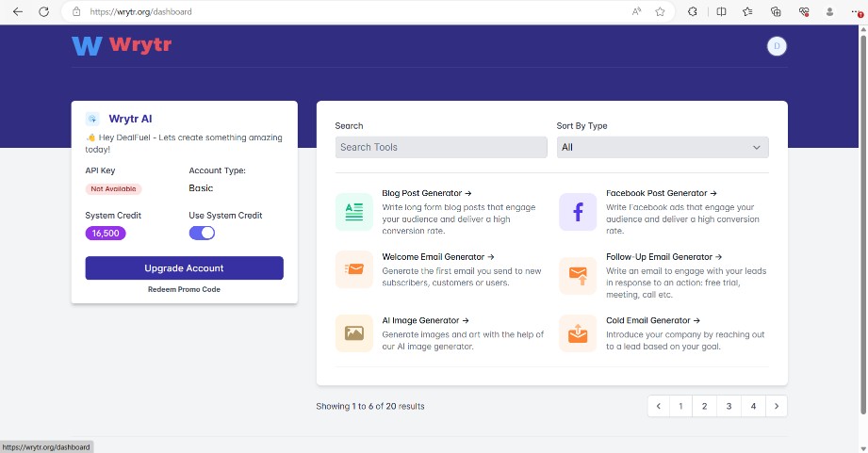Open the Redeem Promo Code link
868x453 pixels.
point(184,289)
